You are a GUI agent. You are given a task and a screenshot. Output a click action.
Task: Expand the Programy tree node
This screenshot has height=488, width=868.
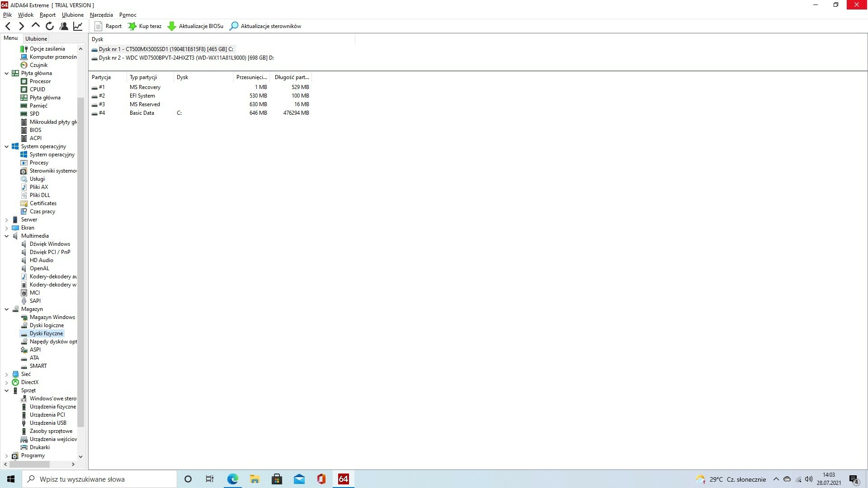(7, 455)
